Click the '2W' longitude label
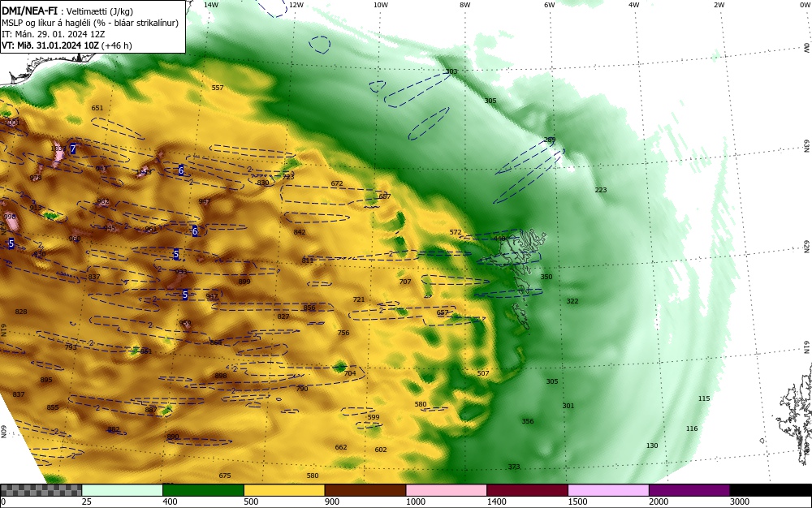 719,5
